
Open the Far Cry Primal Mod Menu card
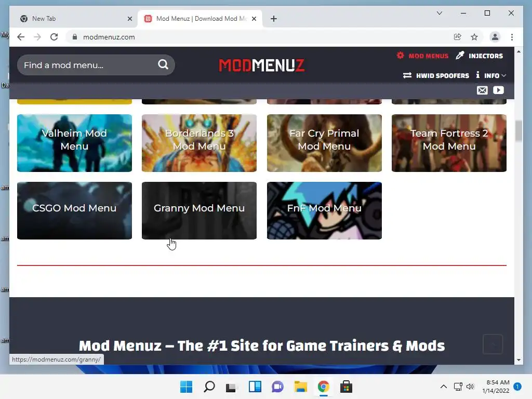point(324,143)
